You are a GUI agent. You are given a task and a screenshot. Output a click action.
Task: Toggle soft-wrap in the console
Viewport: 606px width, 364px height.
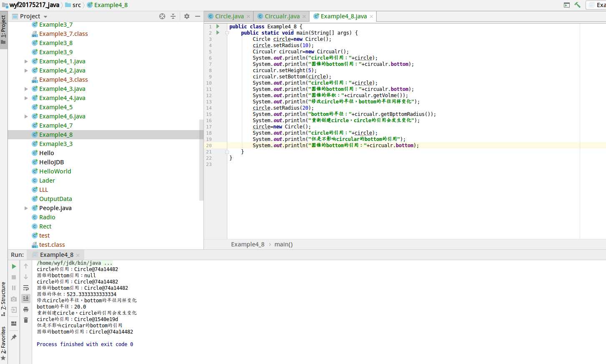[x=26, y=288]
